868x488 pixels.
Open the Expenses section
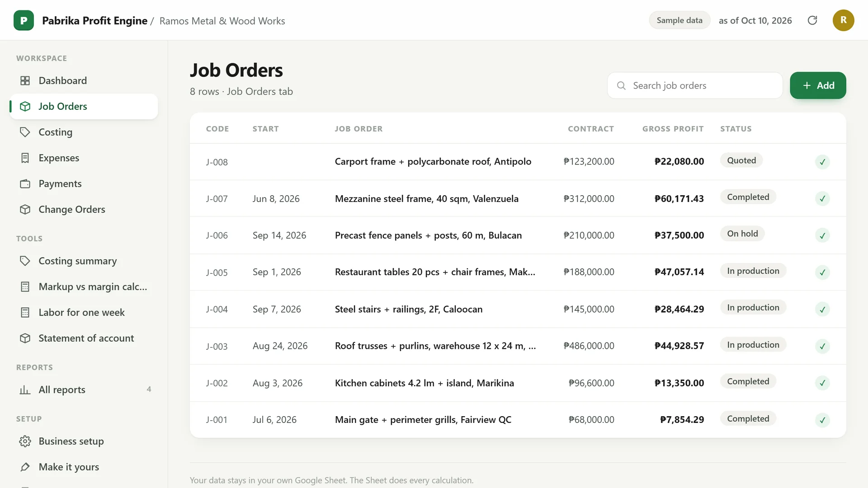tap(84, 158)
